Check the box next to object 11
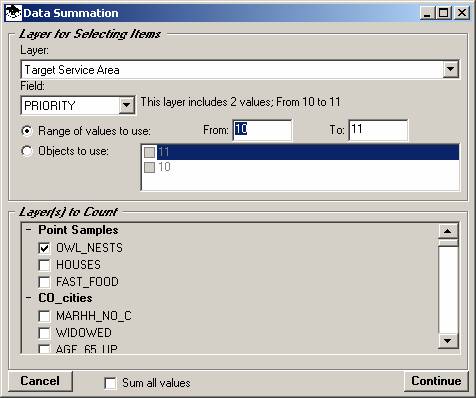476x398 pixels. pyautogui.click(x=149, y=152)
